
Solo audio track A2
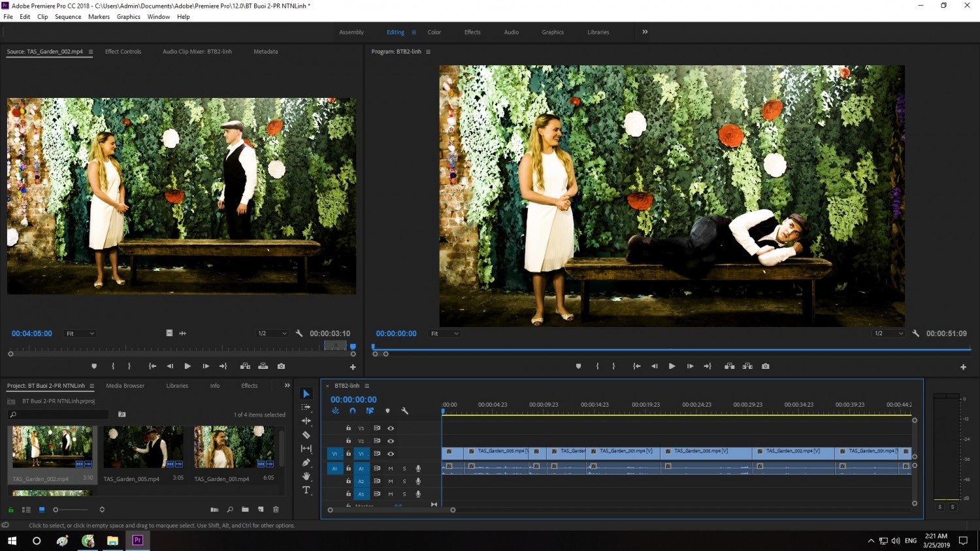pos(404,481)
